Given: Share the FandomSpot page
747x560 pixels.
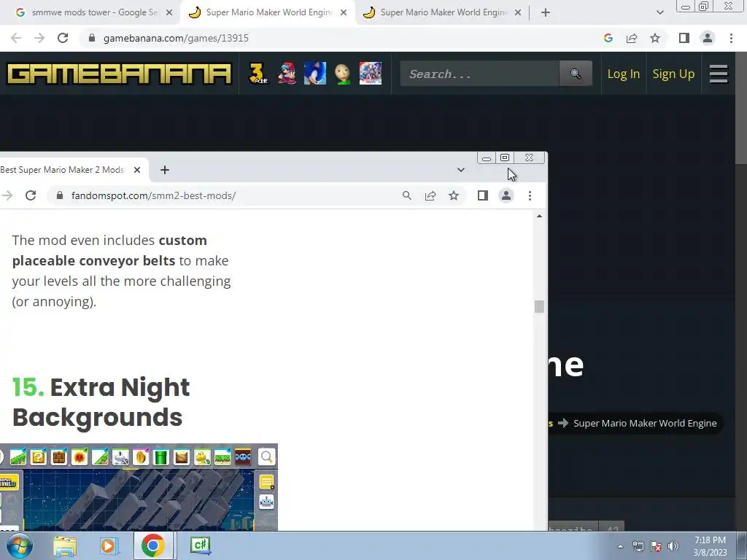Looking at the screenshot, I should 430,195.
